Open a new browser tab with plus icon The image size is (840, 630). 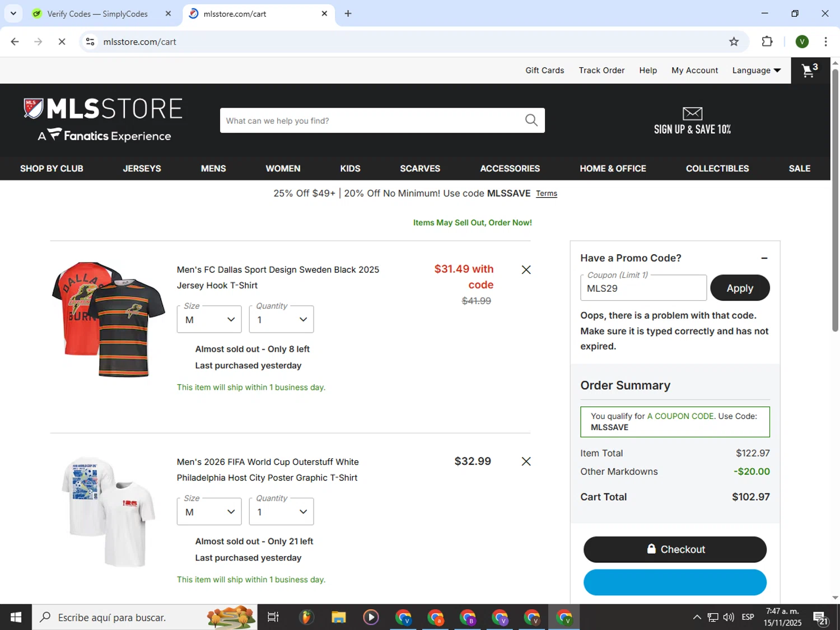348,13
